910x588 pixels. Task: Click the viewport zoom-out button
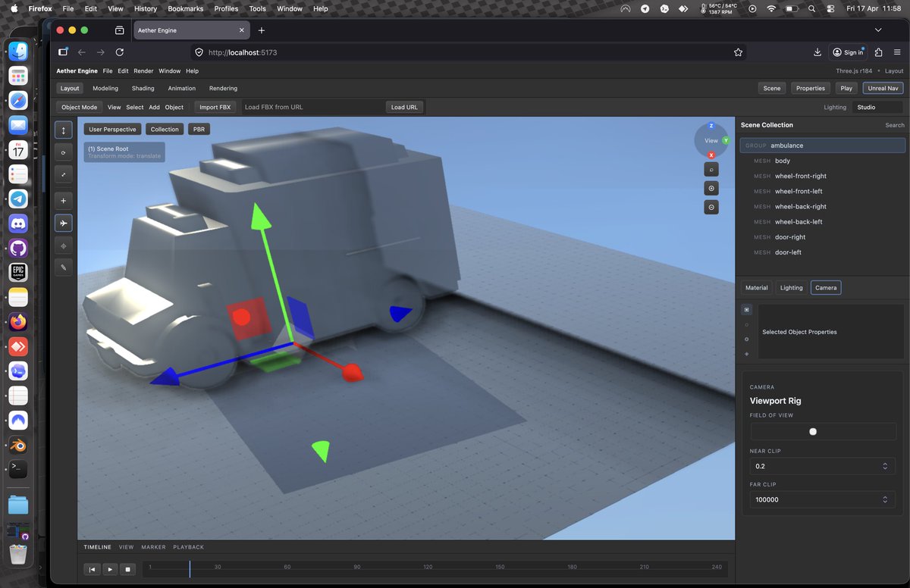tap(711, 207)
